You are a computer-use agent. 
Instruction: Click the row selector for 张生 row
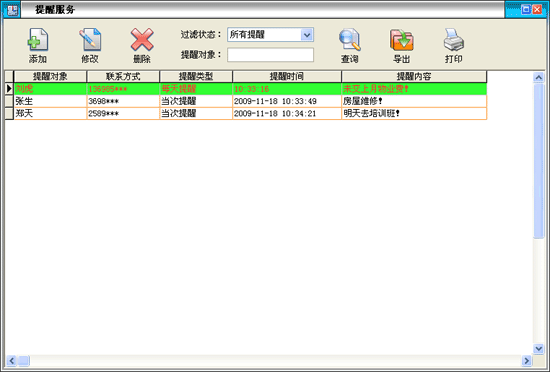click(9, 101)
